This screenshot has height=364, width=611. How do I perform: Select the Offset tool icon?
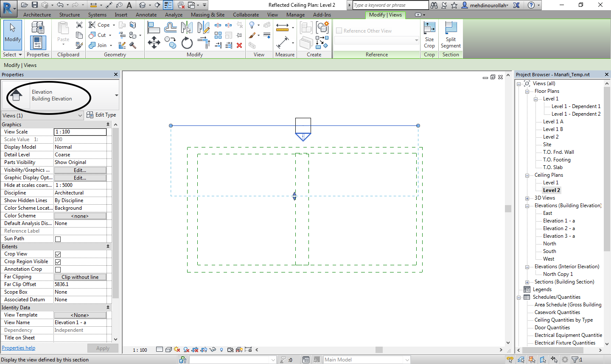pos(170,28)
